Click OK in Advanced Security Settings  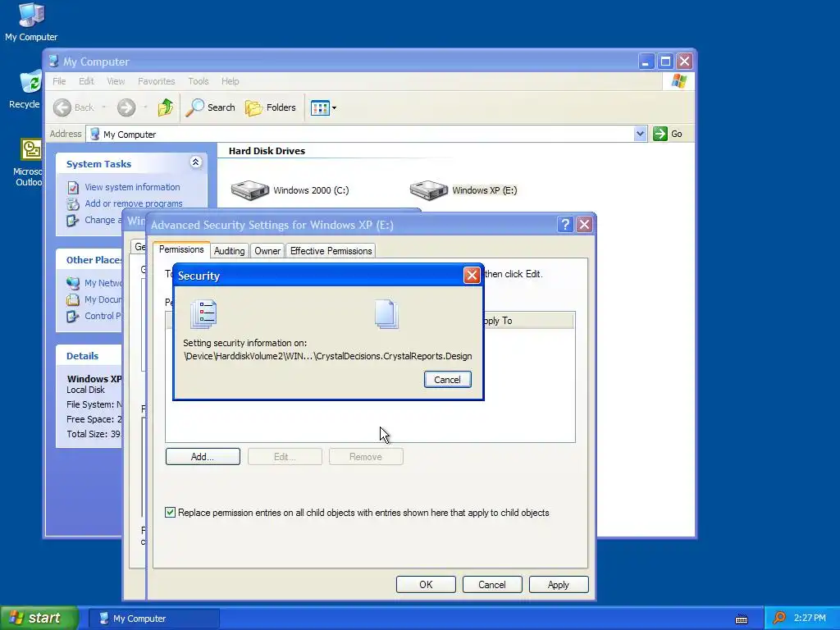pyautogui.click(x=426, y=584)
